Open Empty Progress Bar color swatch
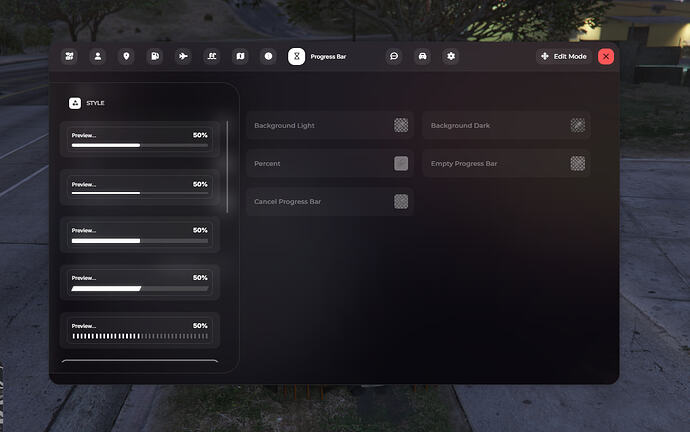690x432 pixels. coord(578,164)
